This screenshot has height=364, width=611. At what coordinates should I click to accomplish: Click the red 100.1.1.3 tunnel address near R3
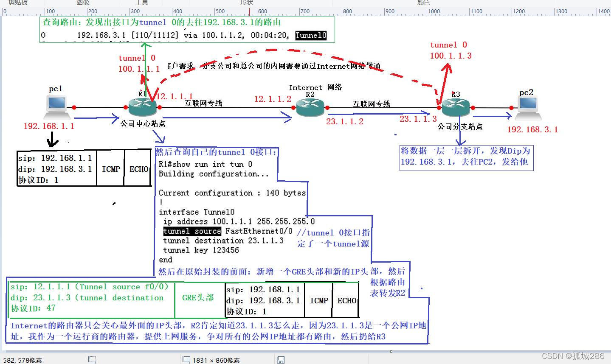[x=451, y=56]
